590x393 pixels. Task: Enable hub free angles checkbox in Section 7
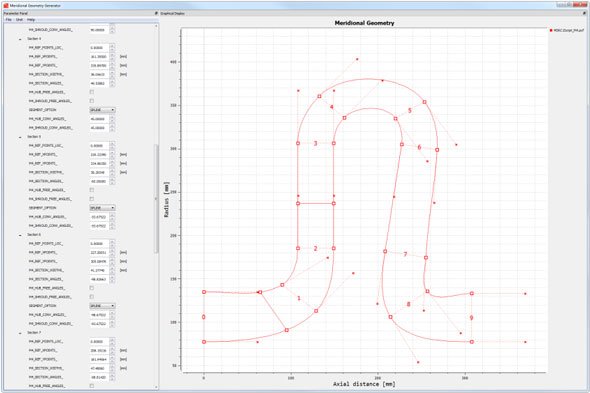(92, 386)
